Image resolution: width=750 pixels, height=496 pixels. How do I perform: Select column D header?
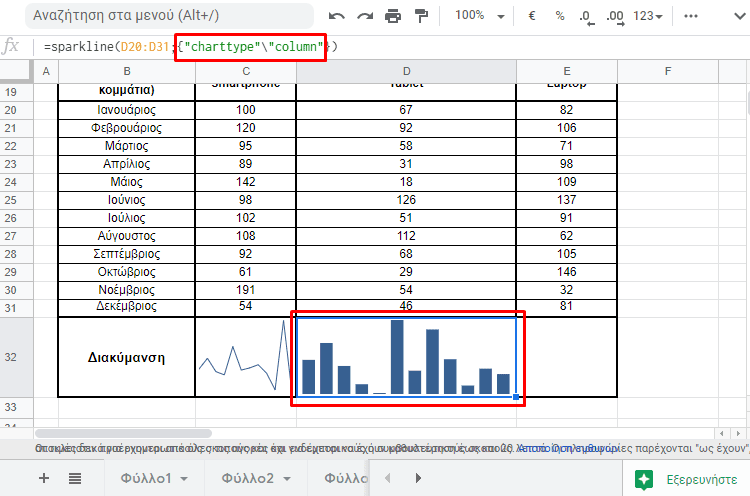coord(406,70)
